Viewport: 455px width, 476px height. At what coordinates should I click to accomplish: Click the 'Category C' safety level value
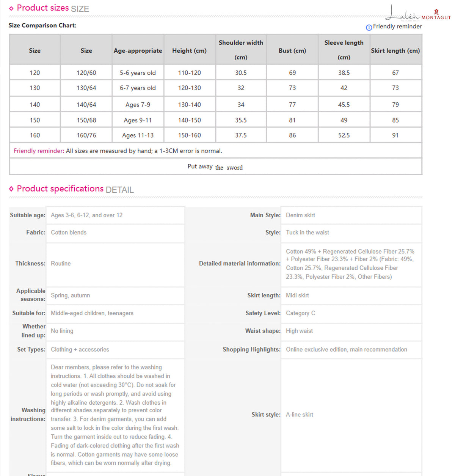tap(300, 313)
